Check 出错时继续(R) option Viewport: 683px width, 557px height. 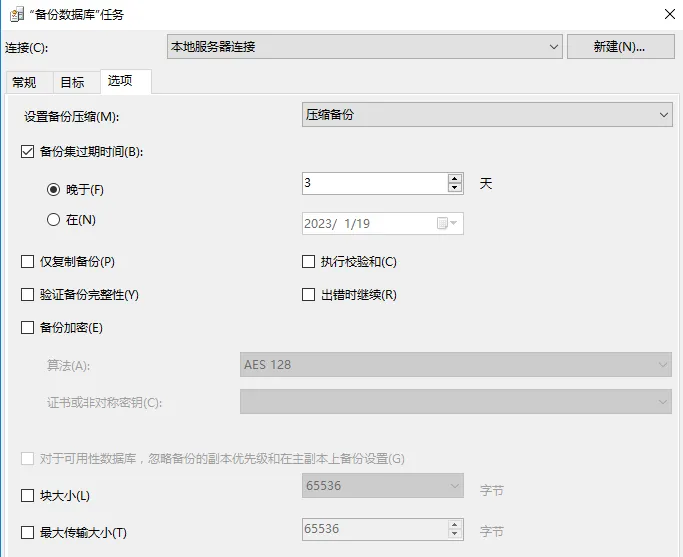click(x=308, y=295)
